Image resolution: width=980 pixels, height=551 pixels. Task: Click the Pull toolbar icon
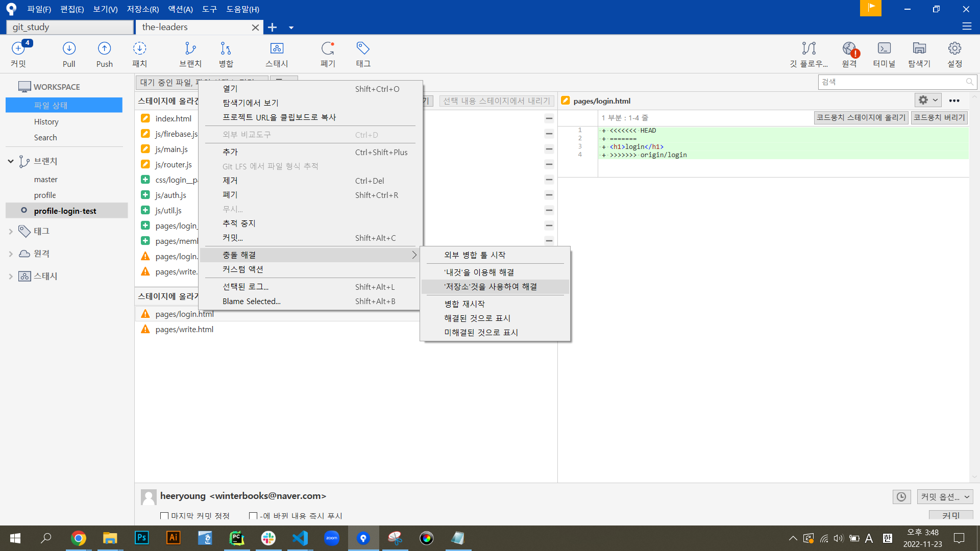coord(69,54)
